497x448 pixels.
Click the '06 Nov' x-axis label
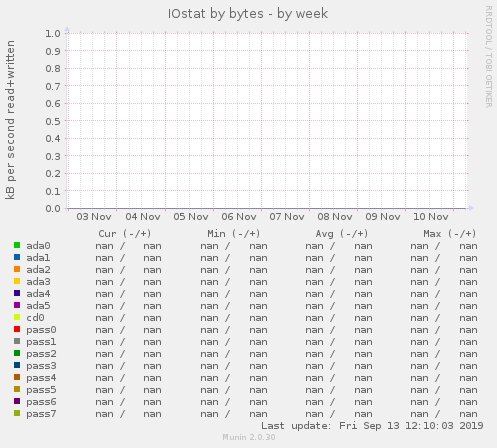click(x=239, y=217)
